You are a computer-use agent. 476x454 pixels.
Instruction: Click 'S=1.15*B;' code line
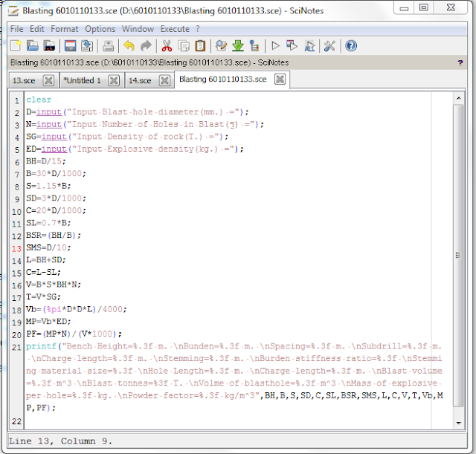48,186
